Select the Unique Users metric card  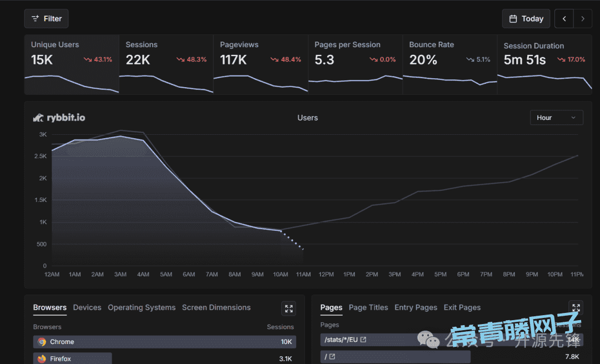coord(71,64)
